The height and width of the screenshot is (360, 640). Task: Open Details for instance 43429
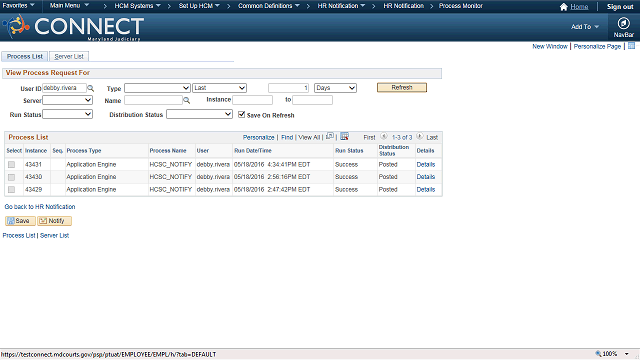(x=426, y=189)
